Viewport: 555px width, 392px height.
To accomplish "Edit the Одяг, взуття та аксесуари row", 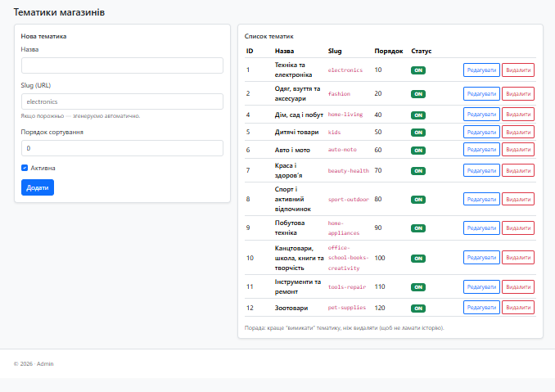I will [481, 94].
